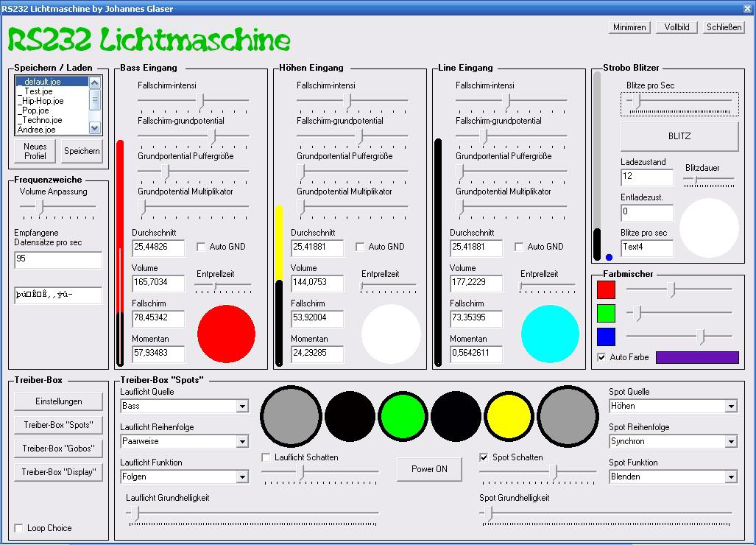
Task: Click the blue dot under the strobo charge bar
Action: point(608,257)
